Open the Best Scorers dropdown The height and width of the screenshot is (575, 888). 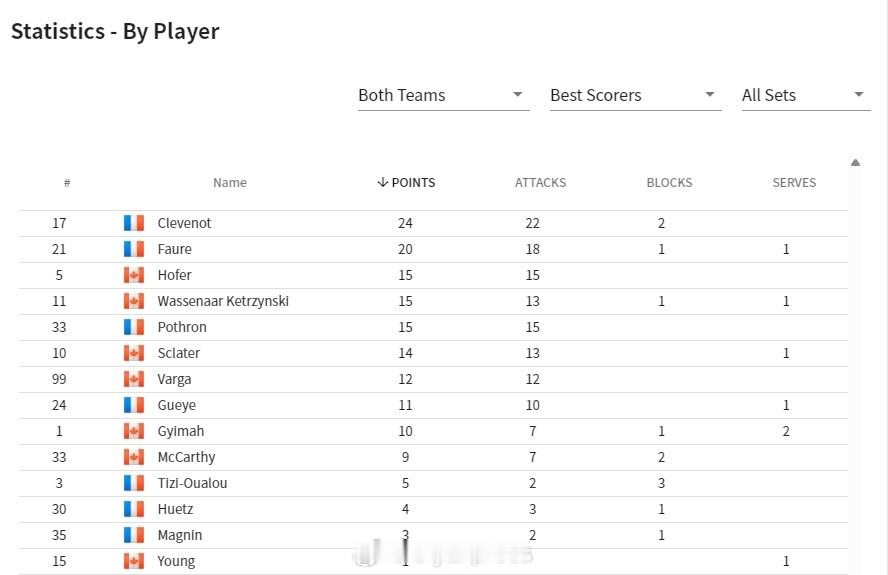635,95
